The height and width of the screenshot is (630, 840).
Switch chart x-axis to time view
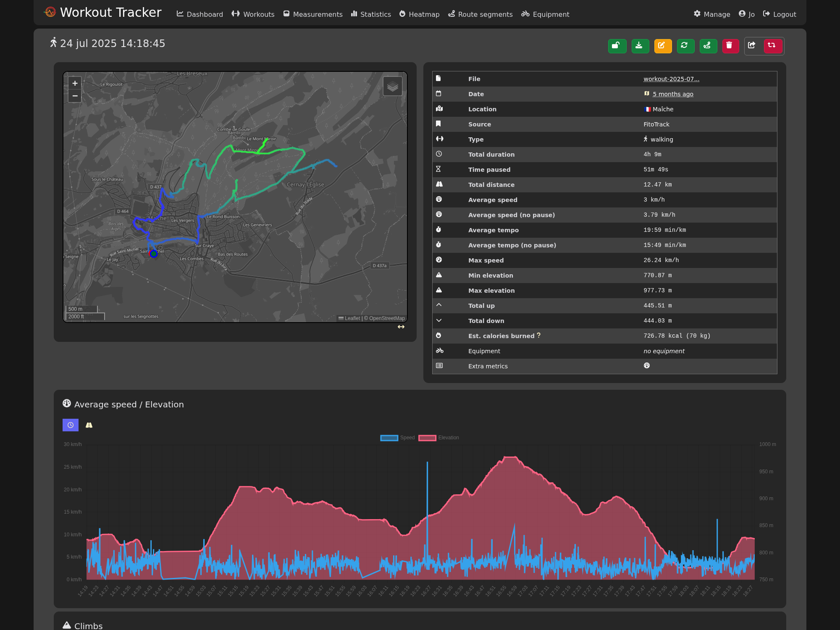pos(71,425)
